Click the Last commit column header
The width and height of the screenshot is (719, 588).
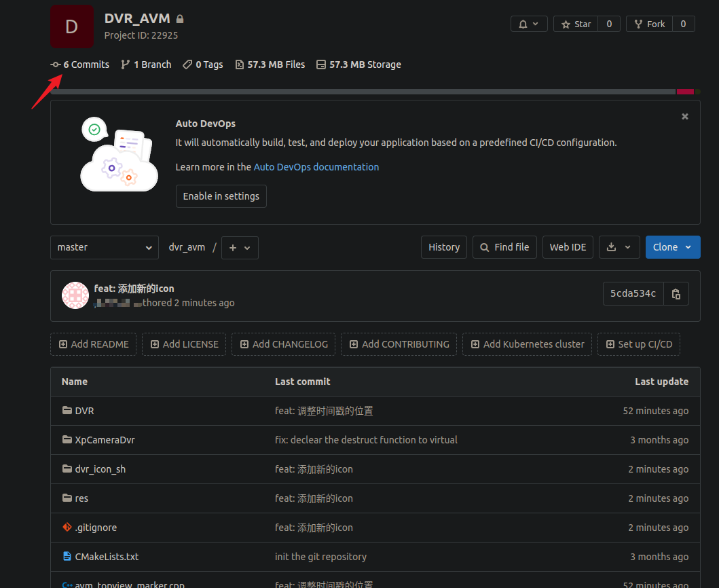coord(303,382)
